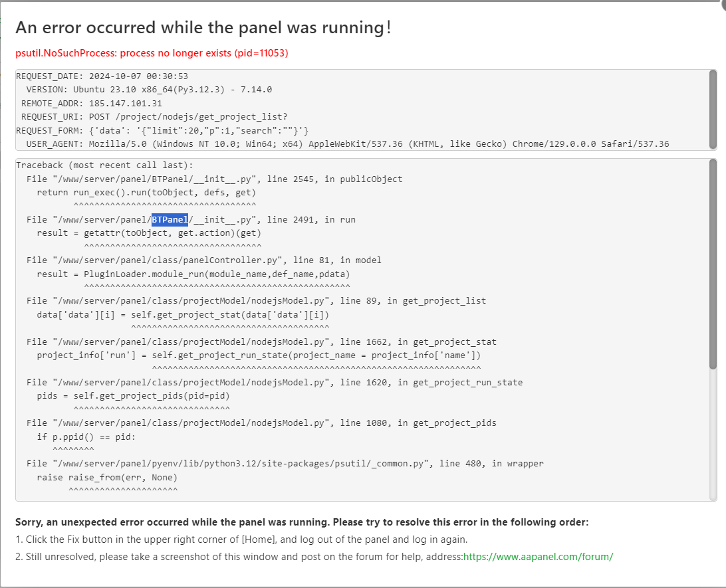
Task: Click the get_project_run_state line 1620 entry
Action: tap(274, 382)
